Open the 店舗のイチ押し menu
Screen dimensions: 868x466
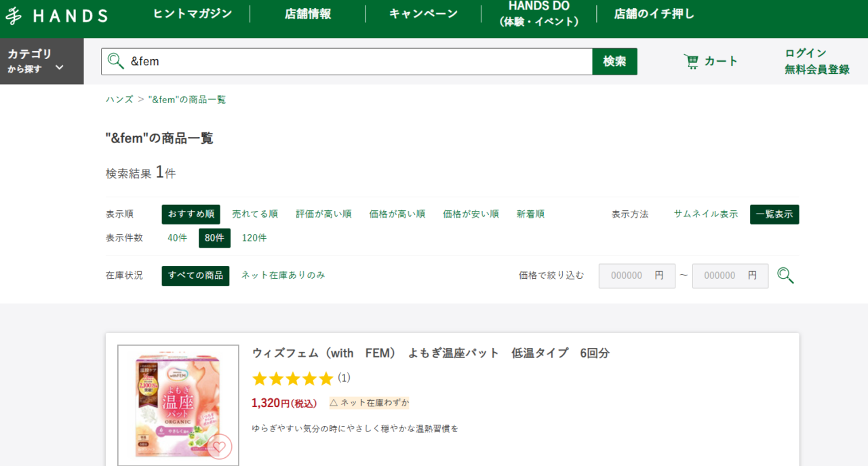pyautogui.click(x=654, y=14)
